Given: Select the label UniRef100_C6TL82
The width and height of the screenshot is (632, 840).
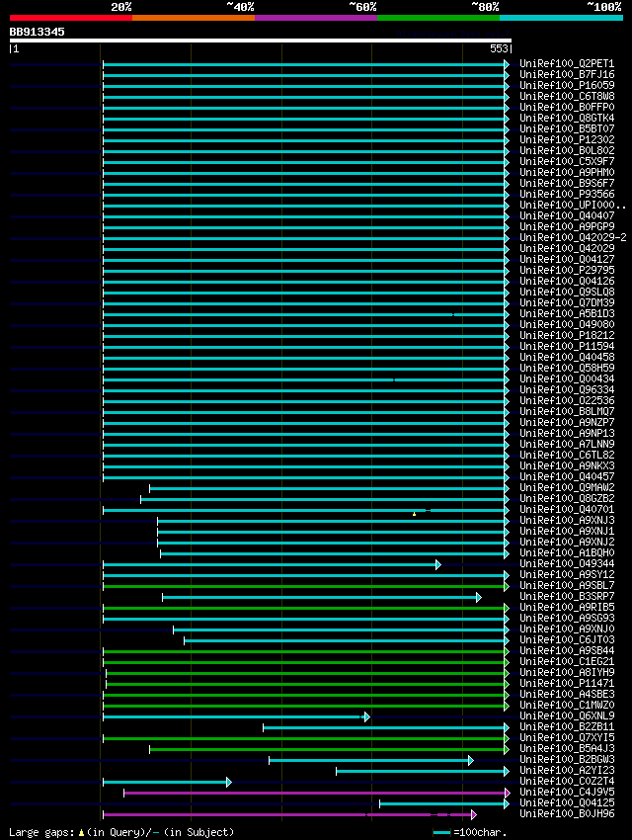Looking at the screenshot, I should (567, 455).
